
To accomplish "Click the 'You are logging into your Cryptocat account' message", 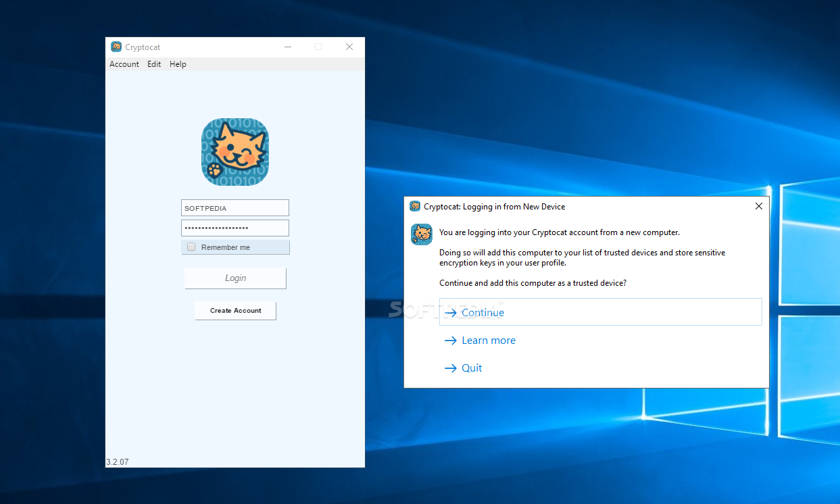I will pos(560,232).
